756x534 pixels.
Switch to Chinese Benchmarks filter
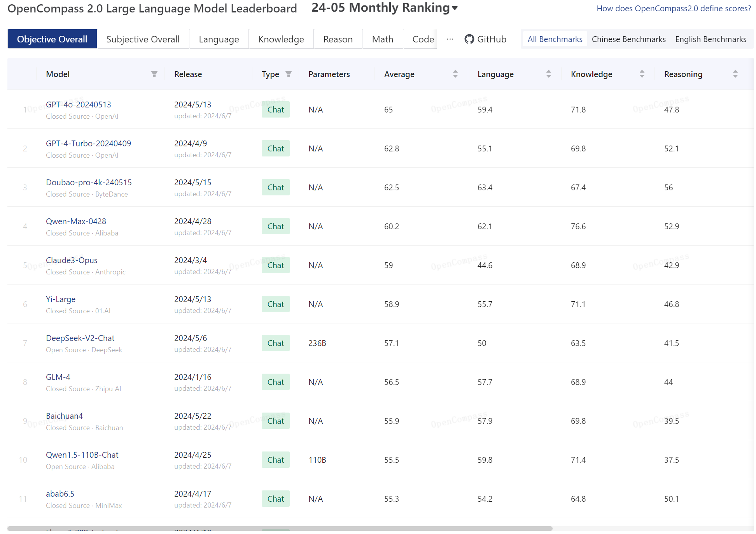click(x=628, y=39)
